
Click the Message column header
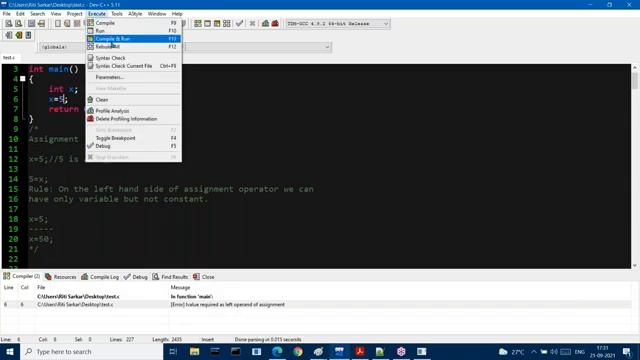tap(180, 287)
